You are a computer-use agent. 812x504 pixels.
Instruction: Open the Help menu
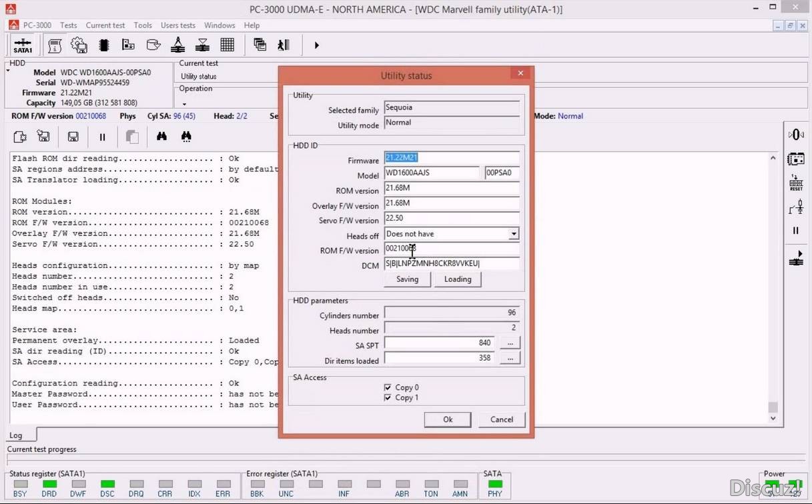click(x=252, y=25)
